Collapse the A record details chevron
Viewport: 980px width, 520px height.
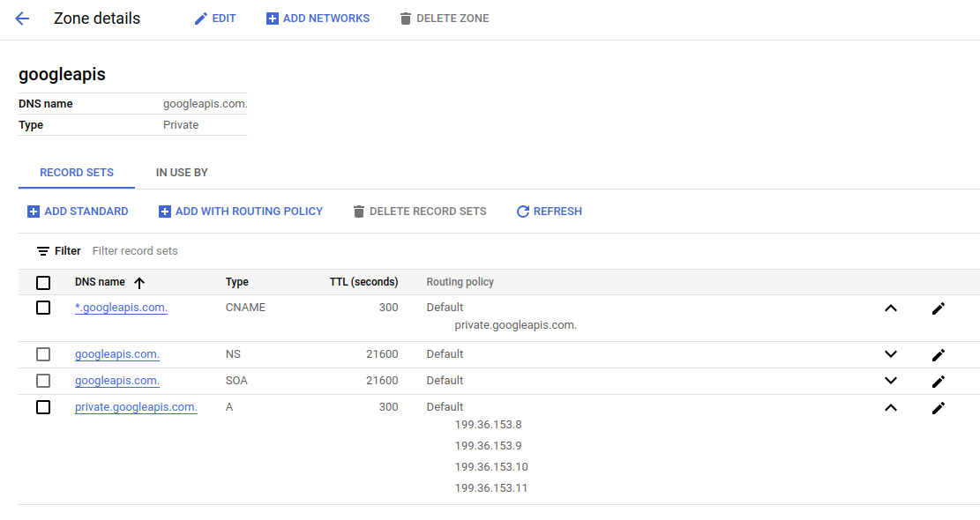pos(891,408)
